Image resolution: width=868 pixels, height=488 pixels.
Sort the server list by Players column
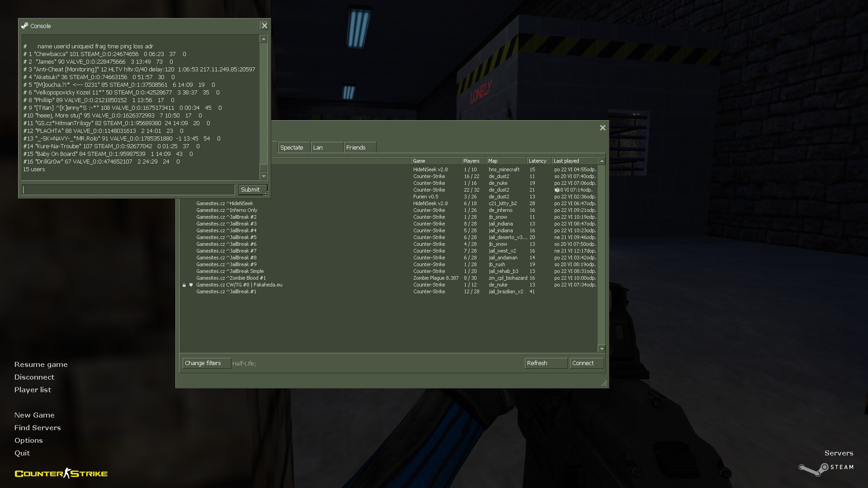472,161
